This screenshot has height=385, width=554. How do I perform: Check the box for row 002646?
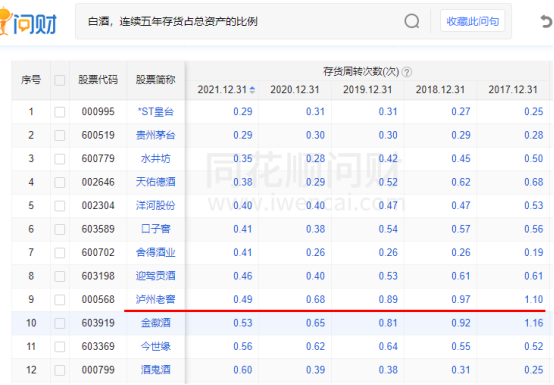point(60,183)
